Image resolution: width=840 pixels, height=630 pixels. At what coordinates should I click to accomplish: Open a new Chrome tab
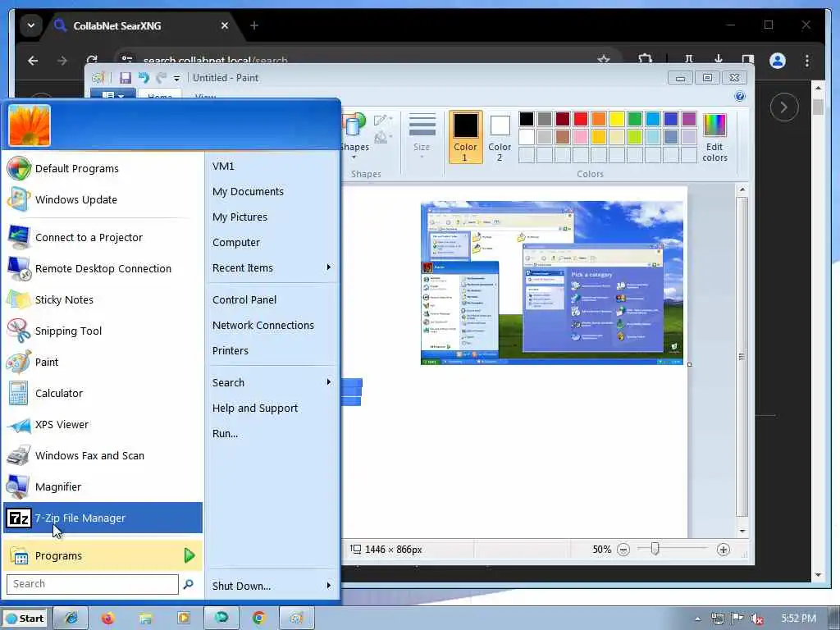pyautogui.click(x=254, y=25)
